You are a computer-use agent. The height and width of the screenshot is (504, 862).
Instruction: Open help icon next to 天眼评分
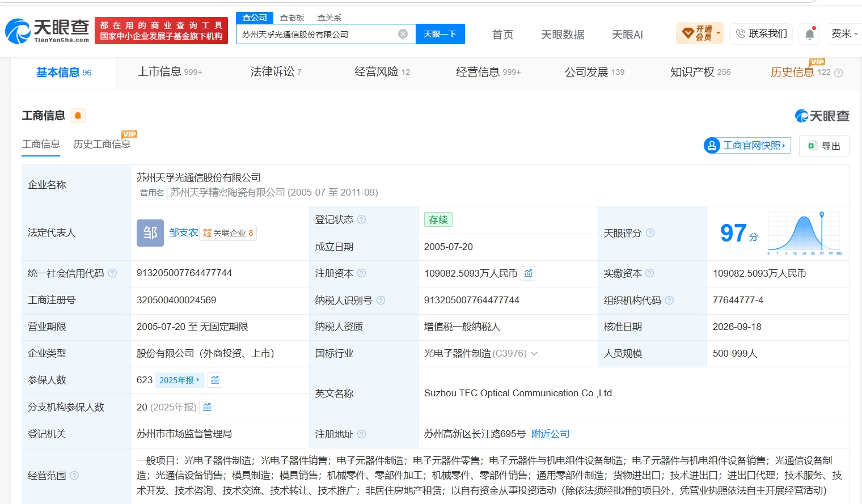pyautogui.click(x=650, y=233)
